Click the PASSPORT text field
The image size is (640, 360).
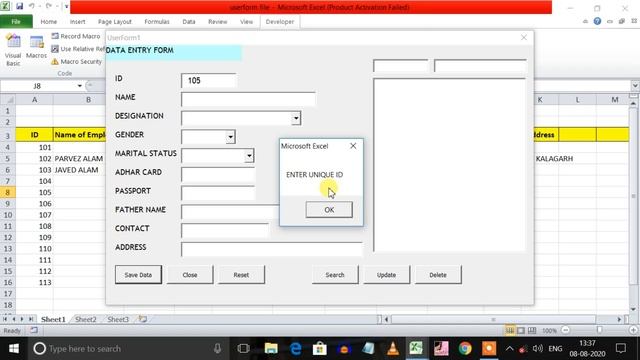click(218, 193)
